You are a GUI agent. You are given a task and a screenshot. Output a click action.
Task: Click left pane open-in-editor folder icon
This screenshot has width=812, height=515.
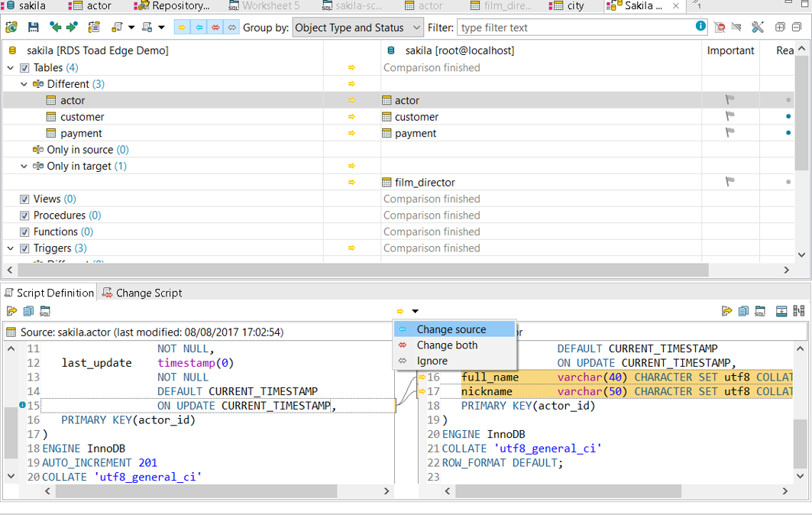click(x=12, y=311)
